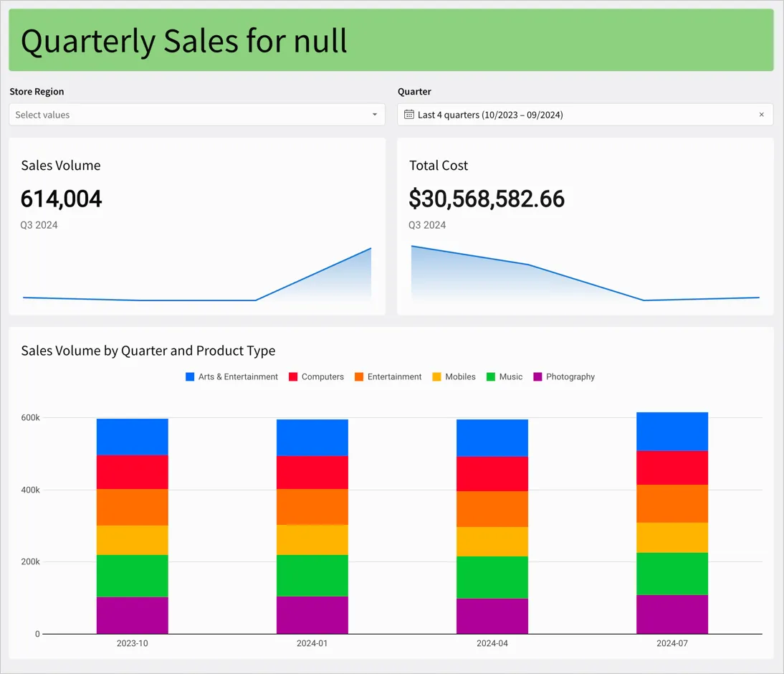Click the Quarter filter label
Image resolution: width=784 pixels, height=674 pixels.
pyautogui.click(x=414, y=92)
